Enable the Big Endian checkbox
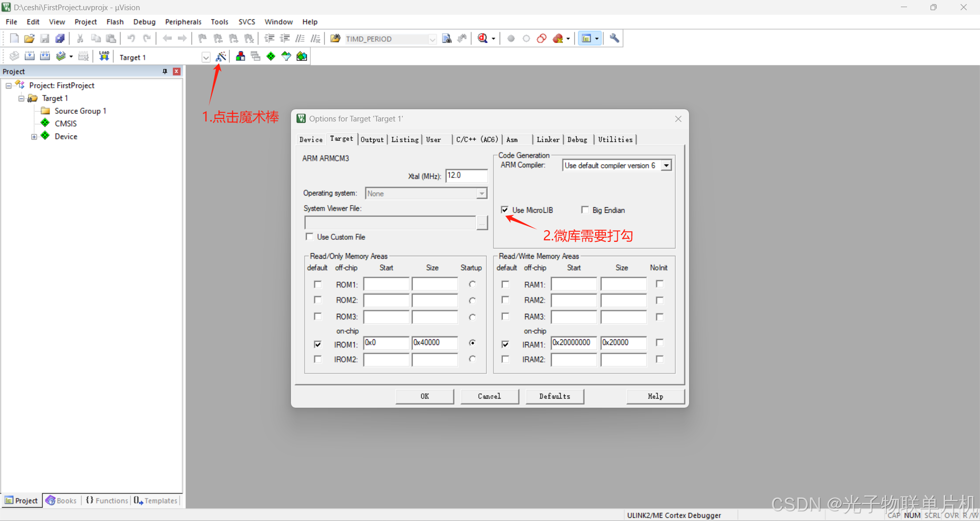The width and height of the screenshot is (980, 521). (585, 210)
